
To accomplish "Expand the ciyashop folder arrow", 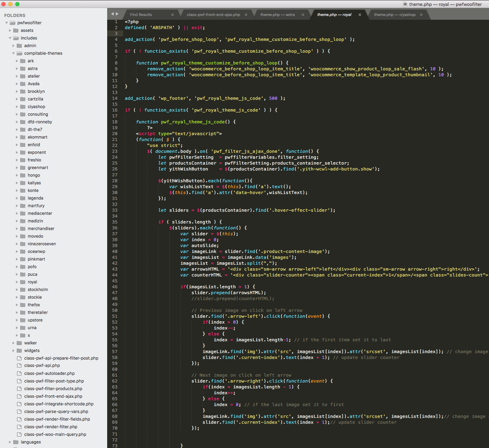I will 17,107.
